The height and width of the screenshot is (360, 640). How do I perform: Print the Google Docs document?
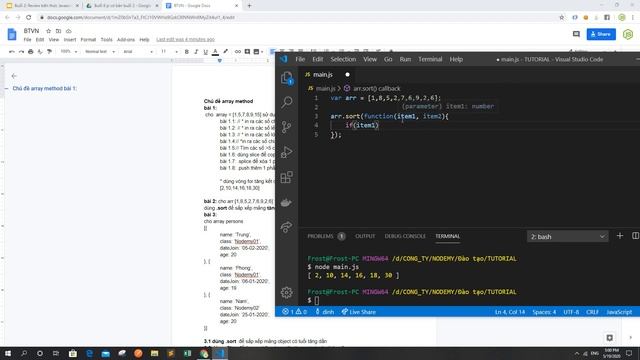(30, 52)
